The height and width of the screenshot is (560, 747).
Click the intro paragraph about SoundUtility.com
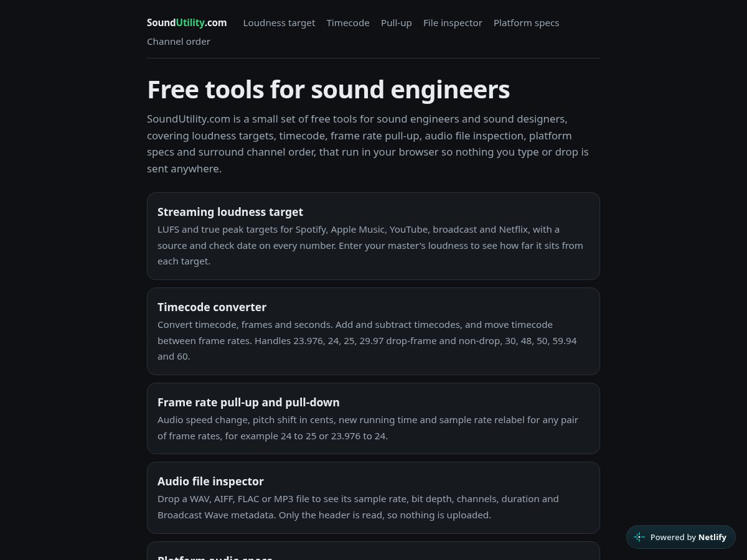(368, 144)
